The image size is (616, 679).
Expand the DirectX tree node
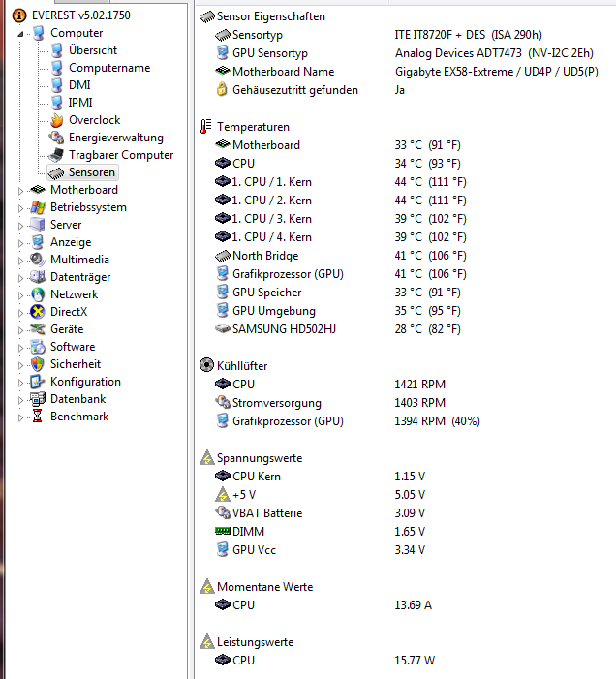(x=20, y=313)
